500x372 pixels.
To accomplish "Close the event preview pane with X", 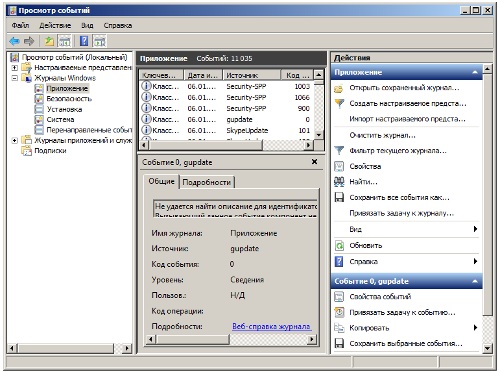I will point(314,162).
